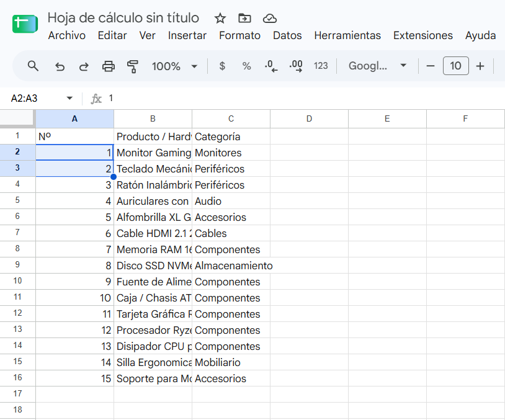Select row 17 header
The image size is (505, 420).
pos(17,394)
